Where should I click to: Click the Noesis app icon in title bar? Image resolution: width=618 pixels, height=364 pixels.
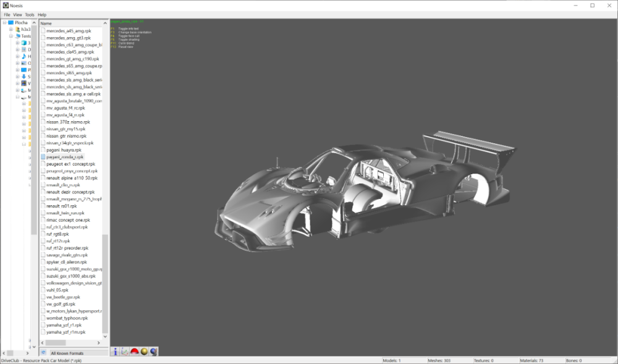click(x=6, y=6)
